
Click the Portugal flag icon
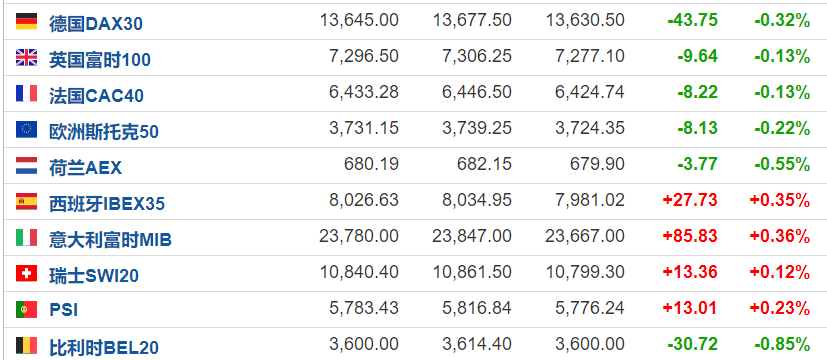click(26, 309)
